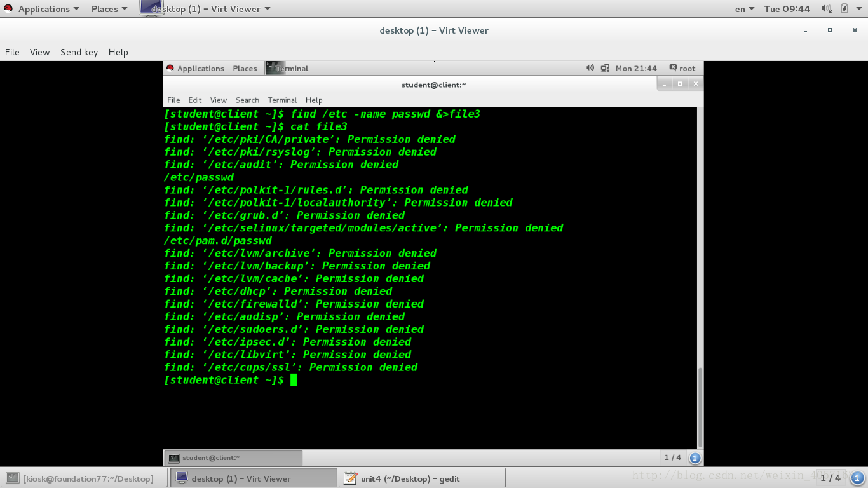
Task: Open the en input language dropdown
Action: point(744,9)
